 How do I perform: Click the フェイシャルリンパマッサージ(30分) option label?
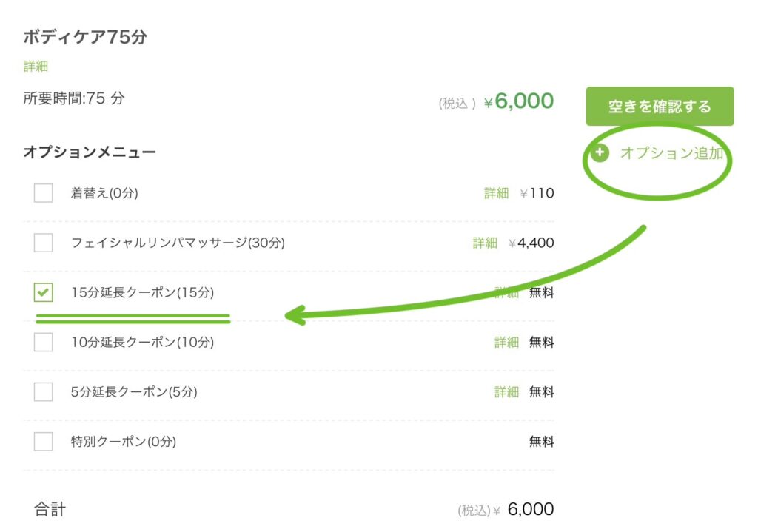(178, 243)
